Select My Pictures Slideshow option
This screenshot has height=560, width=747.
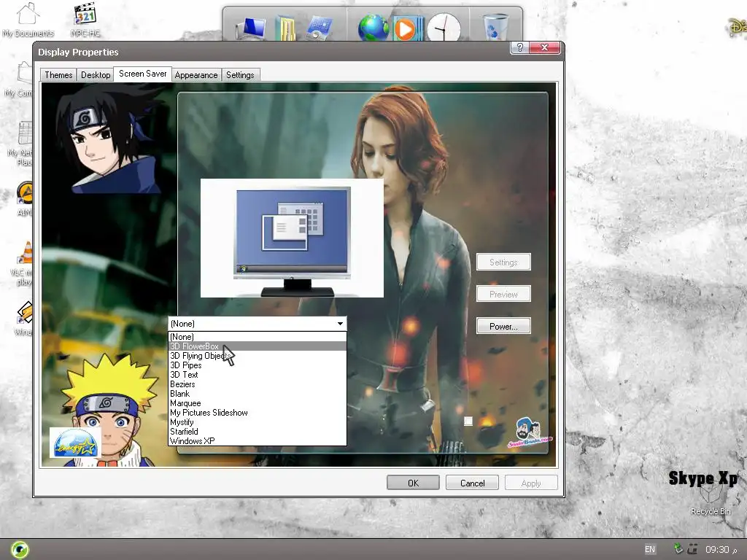258,413
